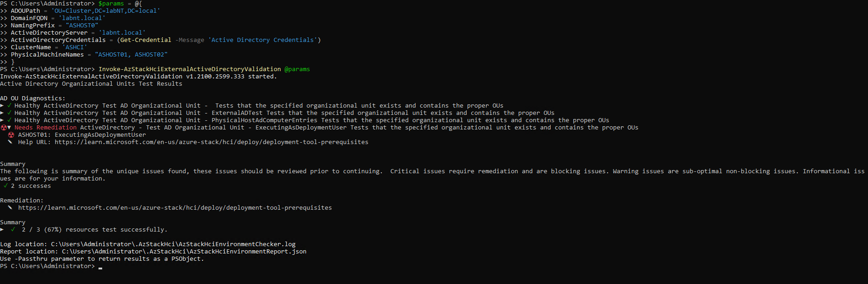Click the '2 successes' text

(31, 186)
